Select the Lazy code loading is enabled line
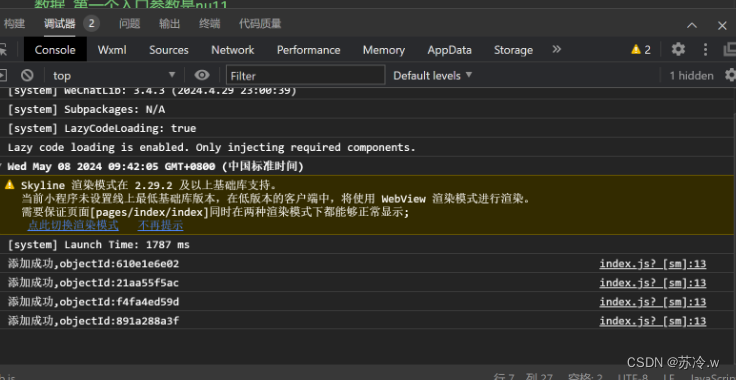Image resolution: width=736 pixels, height=380 pixels. click(x=212, y=147)
